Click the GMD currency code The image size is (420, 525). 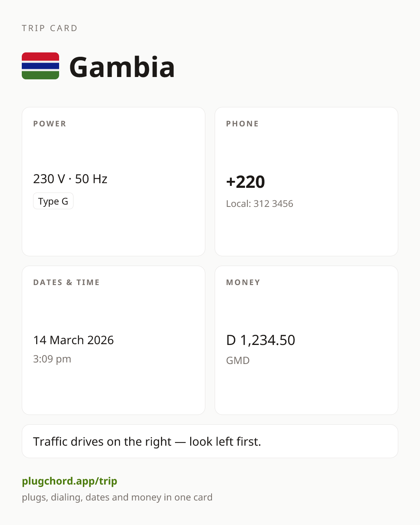(x=238, y=360)
